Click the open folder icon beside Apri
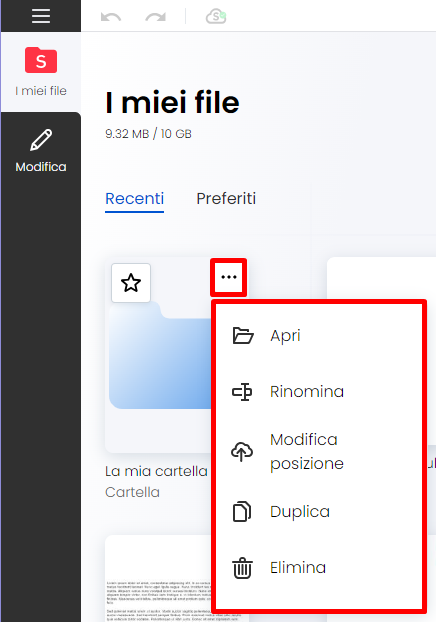436x622 pixels. [242, 336]
